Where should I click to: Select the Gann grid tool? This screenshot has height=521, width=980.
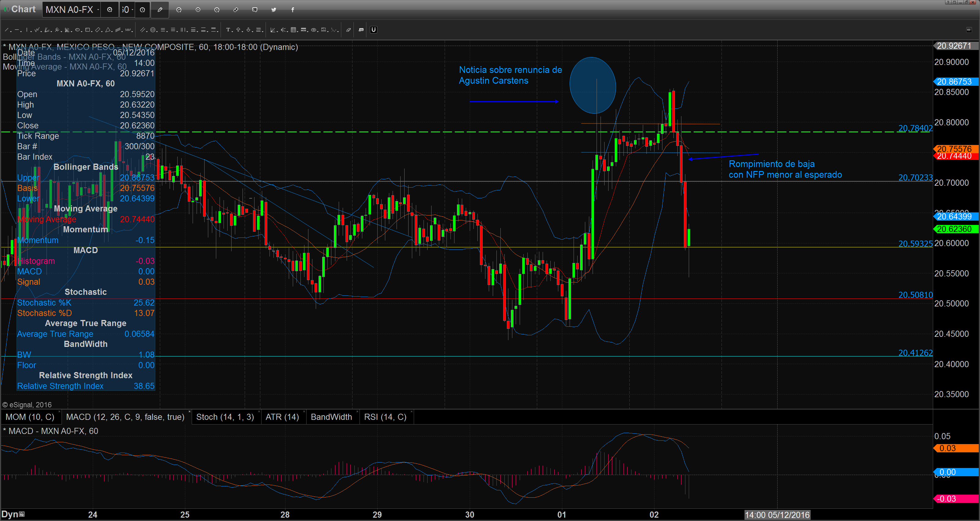[x=293, y=30]
